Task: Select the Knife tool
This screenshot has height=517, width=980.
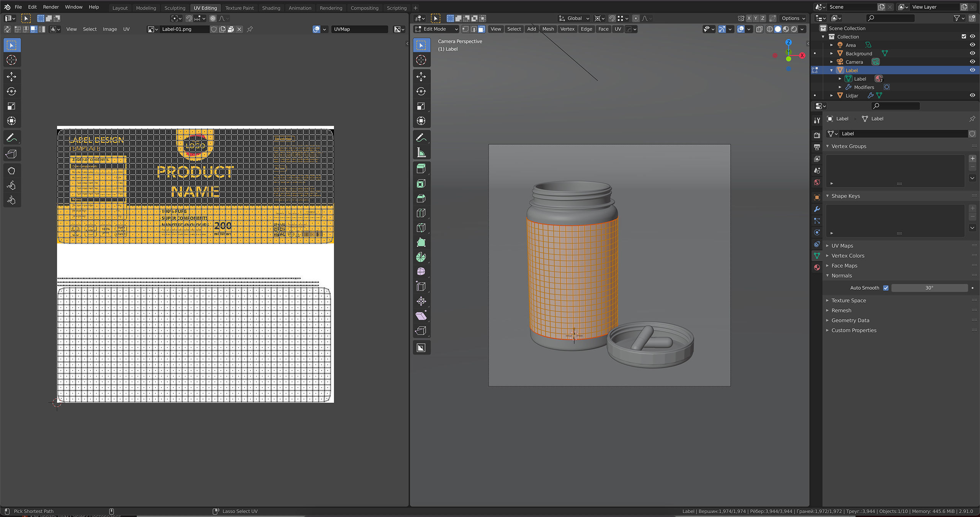Action: 421,228
